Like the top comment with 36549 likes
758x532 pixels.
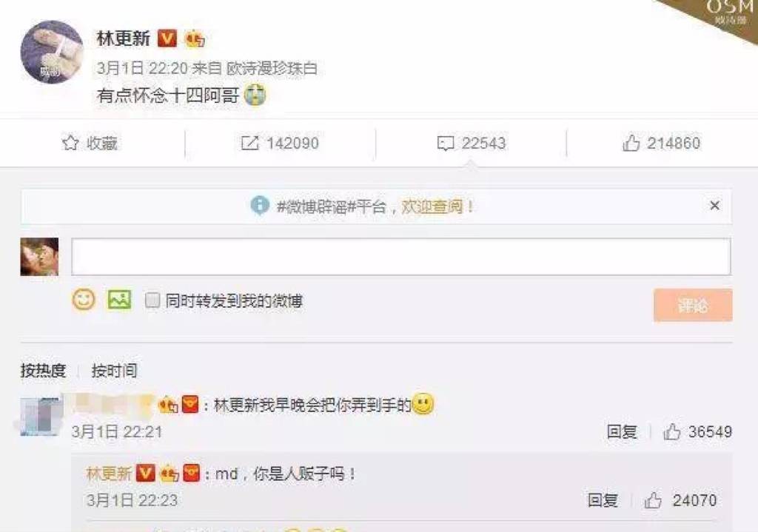pos(672,431)
